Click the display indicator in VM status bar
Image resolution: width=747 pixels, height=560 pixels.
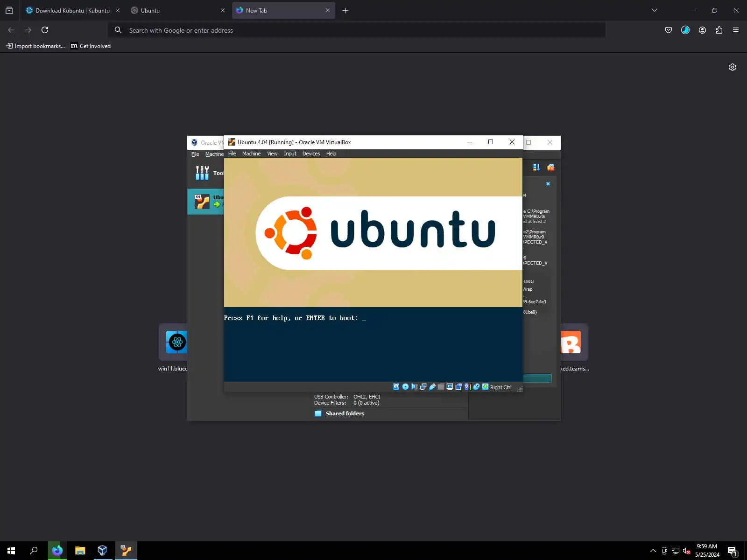pos(450,386)
